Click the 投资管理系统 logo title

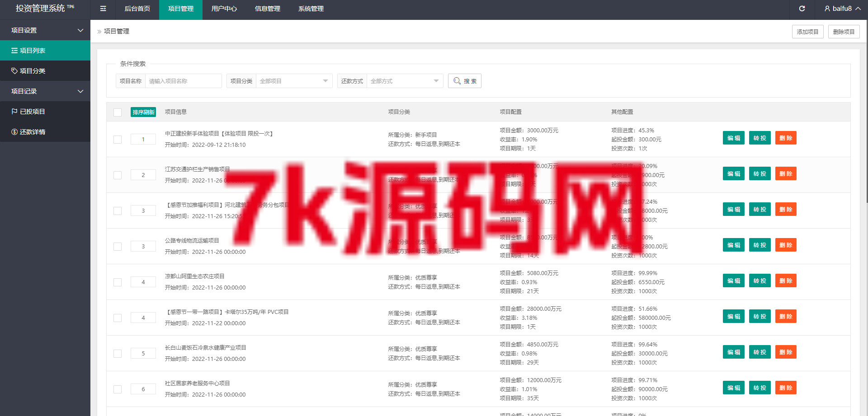(45, 9)
